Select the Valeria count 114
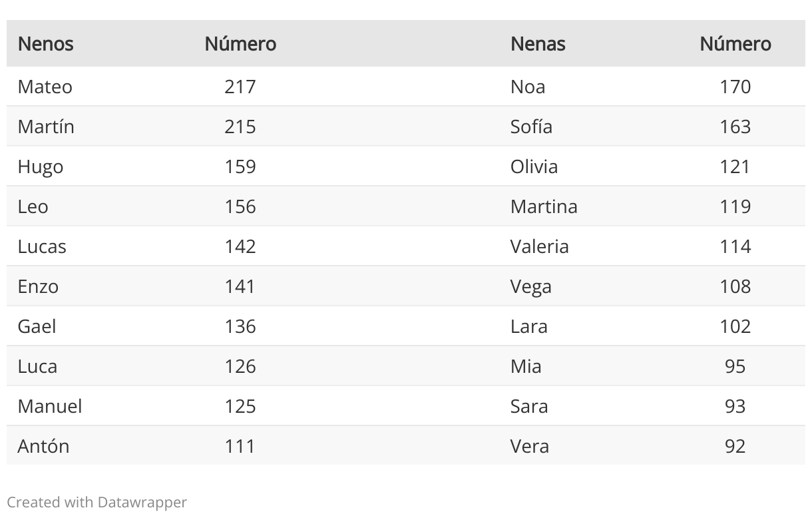Screen dimensions: 812x518 (x=735, y=246)
